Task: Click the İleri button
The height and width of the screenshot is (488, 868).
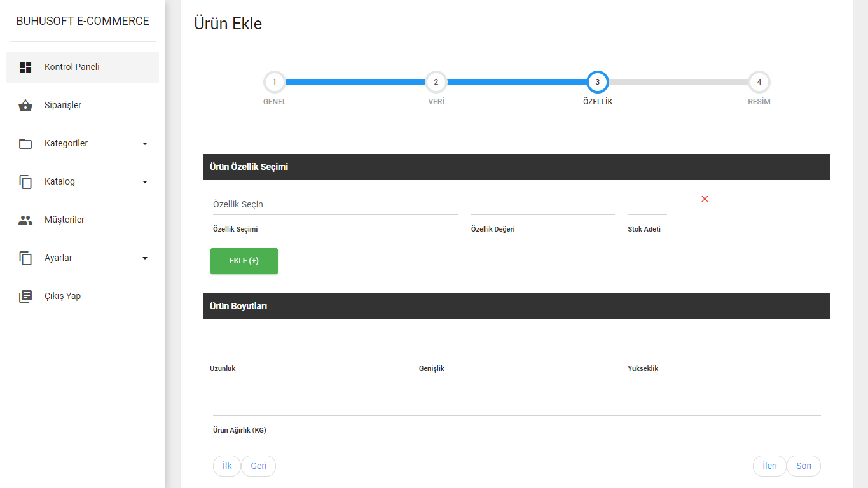Action: click(x=769, y=466)
